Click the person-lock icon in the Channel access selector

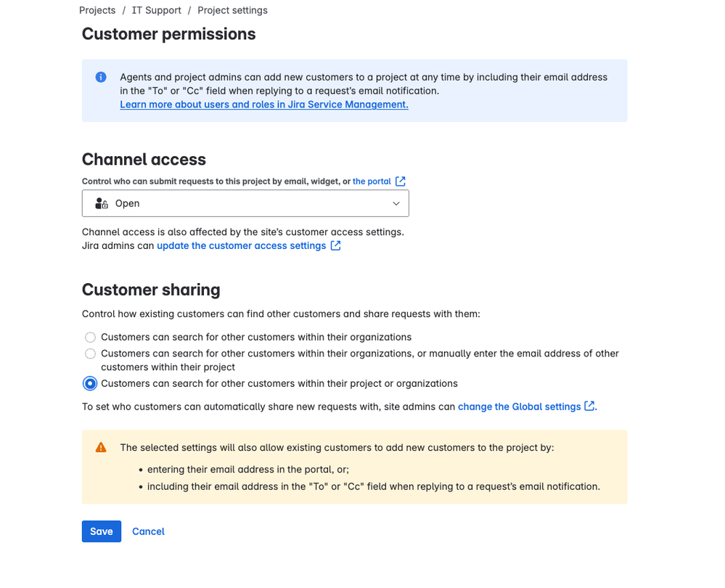tap(100, 203)
